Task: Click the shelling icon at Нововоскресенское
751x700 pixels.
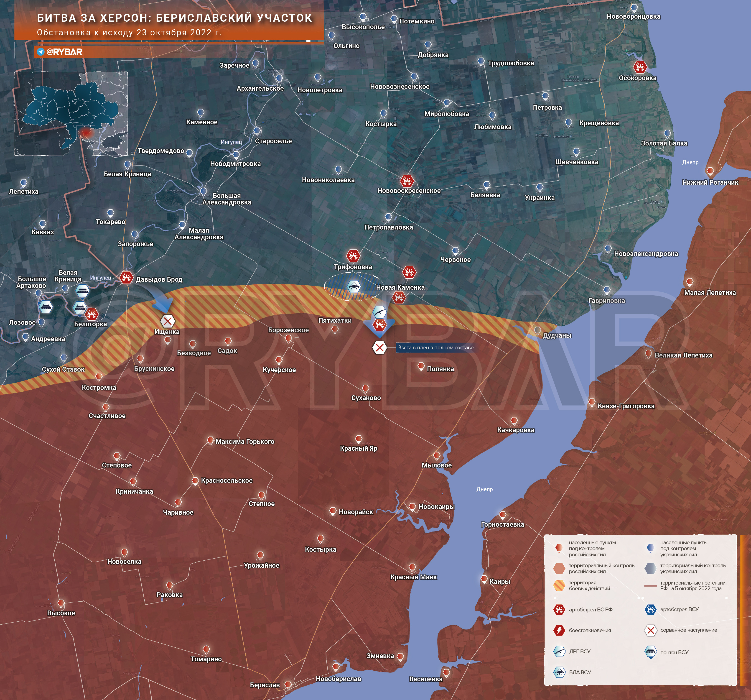Action: pos(407,181)
